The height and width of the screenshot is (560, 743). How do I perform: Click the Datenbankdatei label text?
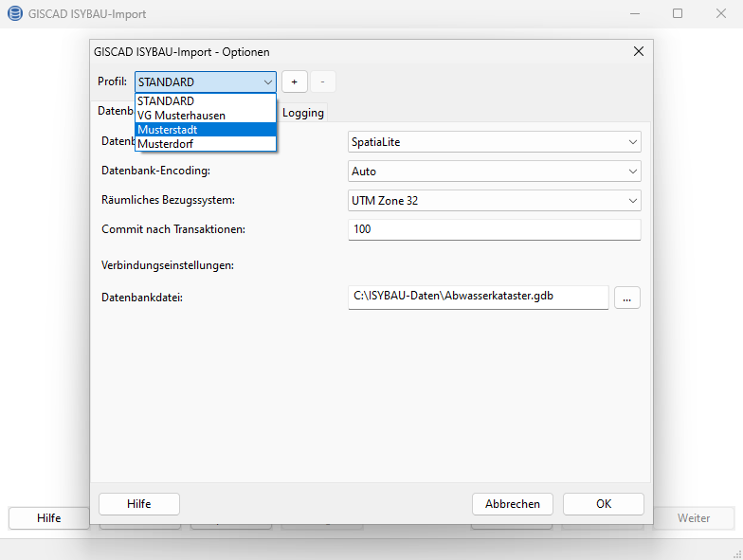point(142,298)
